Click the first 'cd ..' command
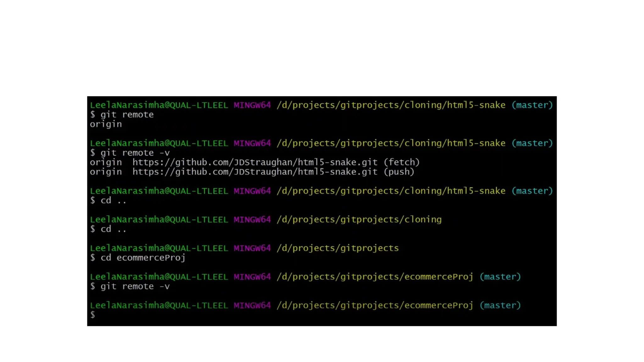 [113, 200]
